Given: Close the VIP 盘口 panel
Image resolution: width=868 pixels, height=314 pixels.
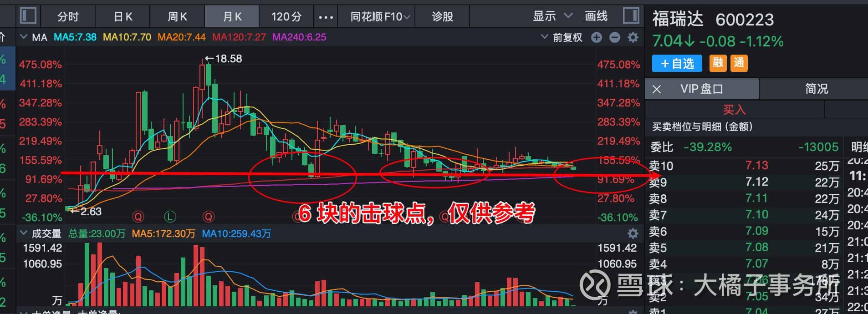Looking at the screenshot, I should [657, 89].
